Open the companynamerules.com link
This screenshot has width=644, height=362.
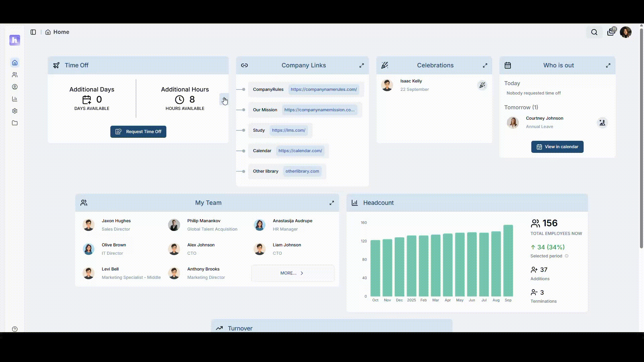click(324, 89)
